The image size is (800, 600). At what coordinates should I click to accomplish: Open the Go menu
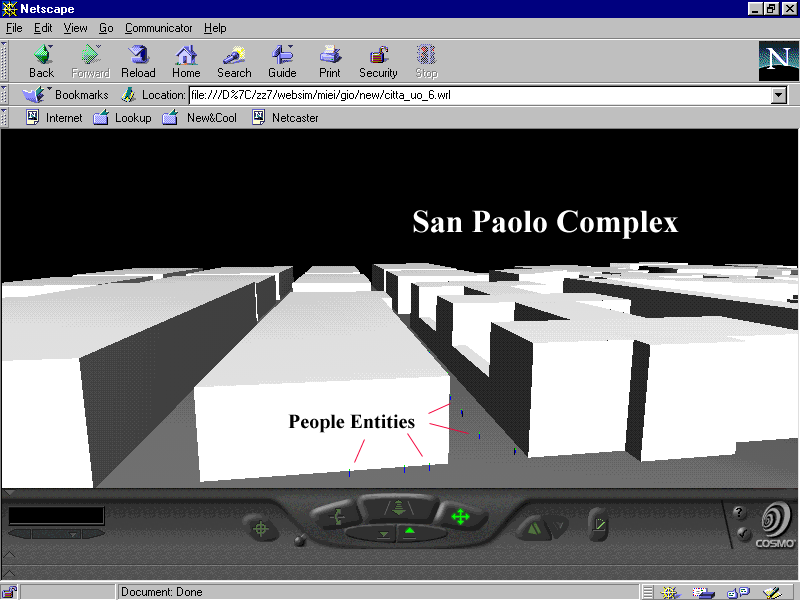(x=106, y=28)
